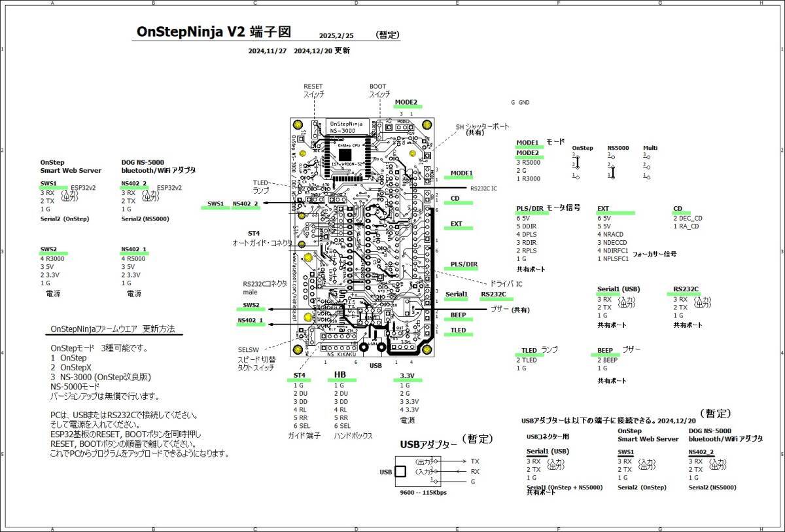
Task: Click the 'フォーカサー信号' text
Action: coord(654,254)
